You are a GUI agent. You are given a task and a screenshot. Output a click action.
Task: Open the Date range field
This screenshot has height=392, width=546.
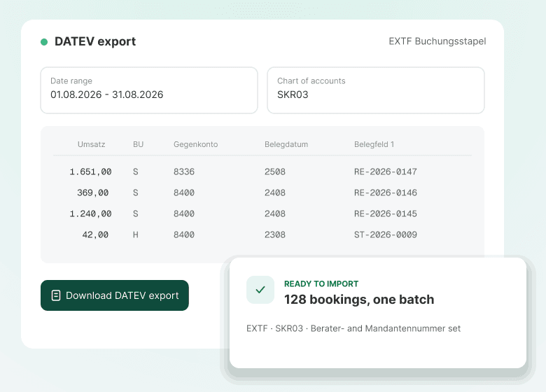pos(149,90)
